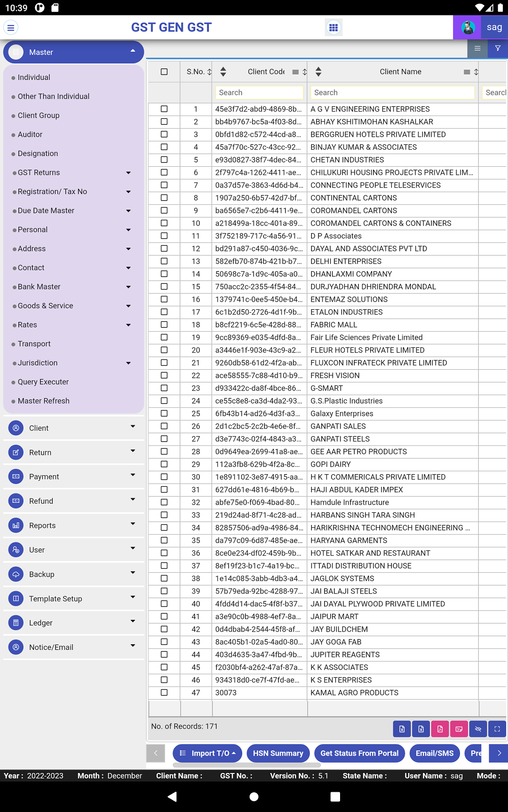The width and height of the screenshot is (508, 812).
Task: Check row for CONTINENTAL CARTONS
Action: point(164,198)
